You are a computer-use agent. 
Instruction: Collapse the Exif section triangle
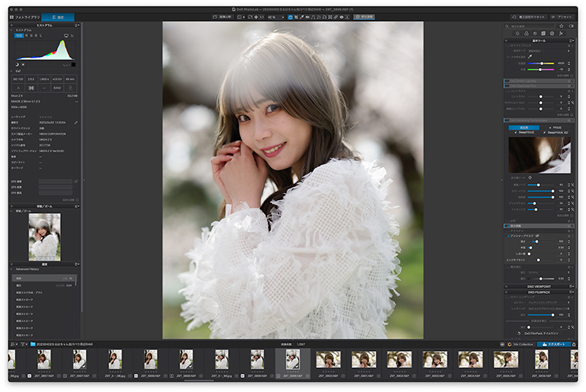[x=12, y=71]
